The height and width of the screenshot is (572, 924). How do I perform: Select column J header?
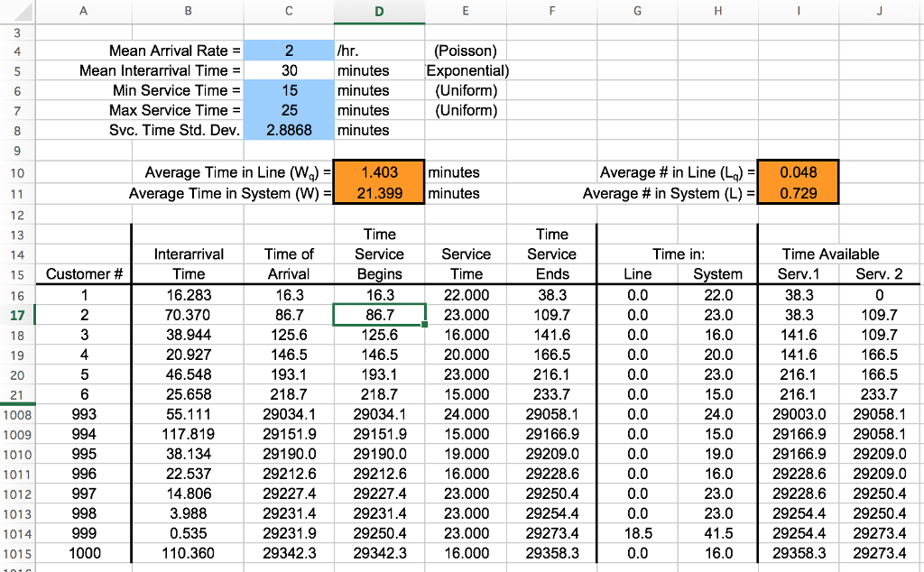(879, 11)
